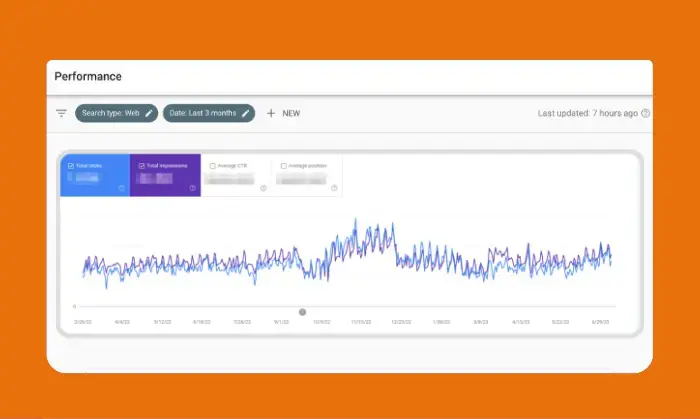The height and width of the screenshot is (419, 700).
Task: Open the Date: Last 3 months chip
Action: (203, 114)
